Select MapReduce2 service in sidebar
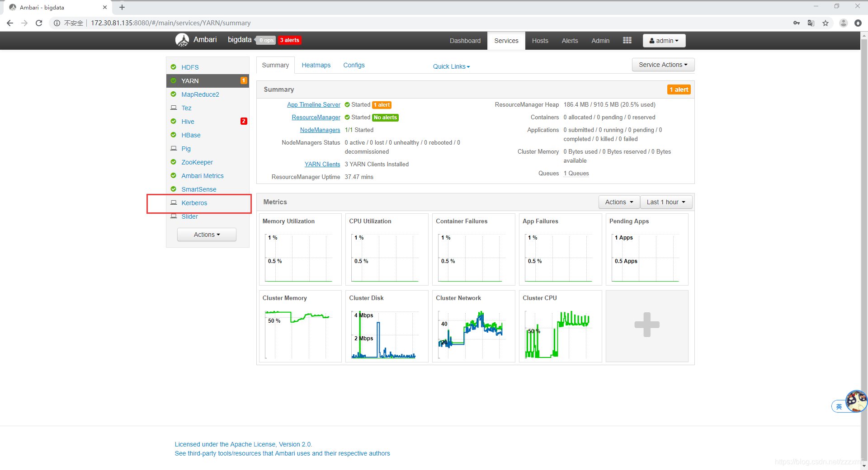The image size is (868, 470). click(x=200, y=94)
